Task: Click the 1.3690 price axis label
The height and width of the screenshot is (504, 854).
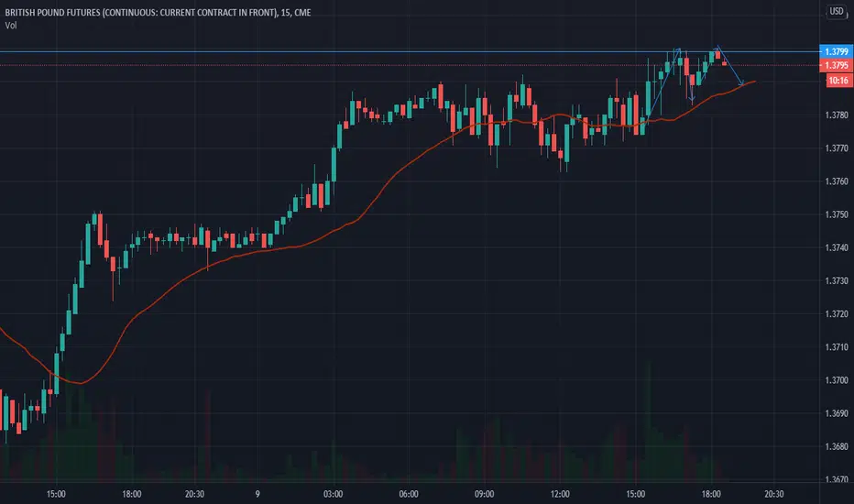Action: click(837, 413)
